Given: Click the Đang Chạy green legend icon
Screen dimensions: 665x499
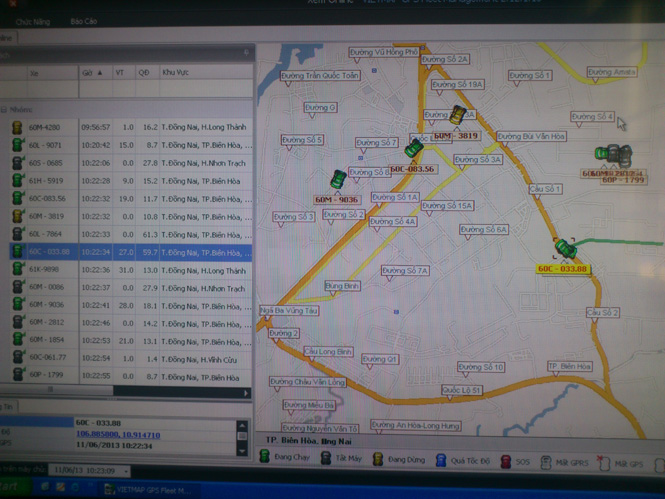Looking at the screenshot, I should pos(265,457).
